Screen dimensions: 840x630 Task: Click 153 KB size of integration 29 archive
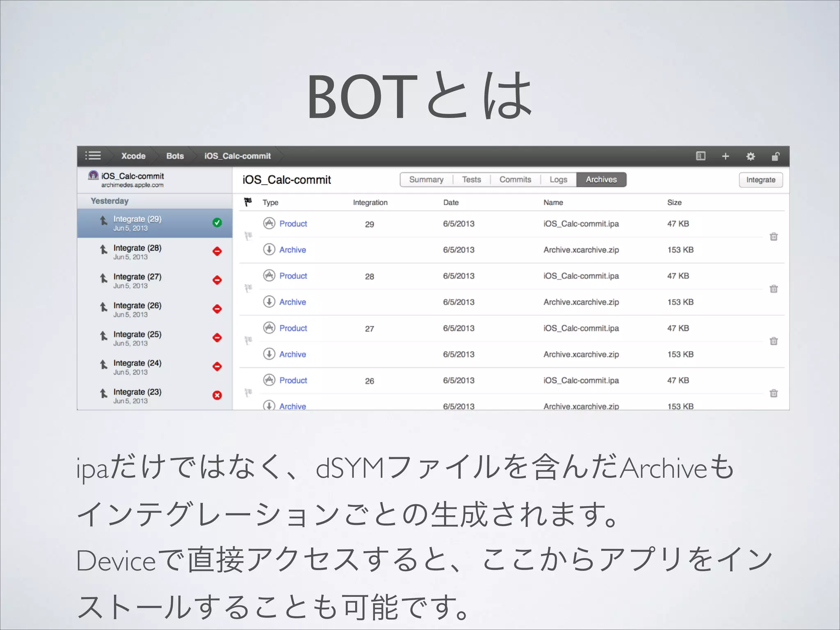click(x=680, y=250)
